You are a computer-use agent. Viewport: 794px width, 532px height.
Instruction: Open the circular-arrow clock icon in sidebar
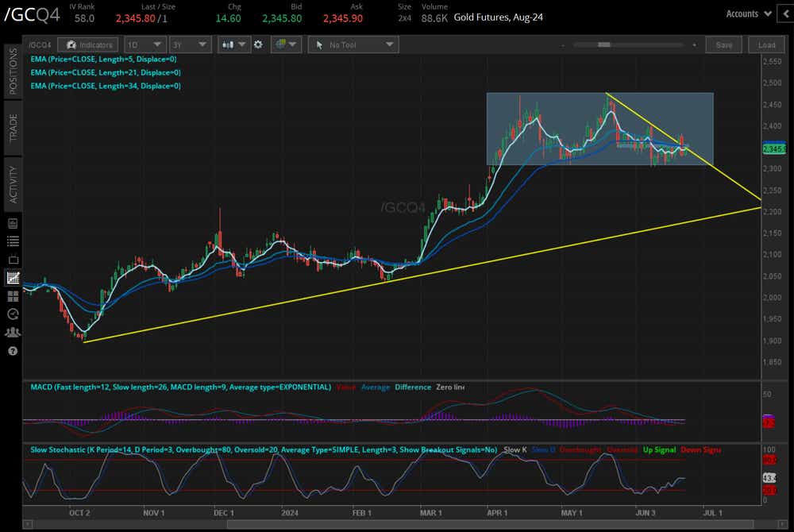pos(13,314)
